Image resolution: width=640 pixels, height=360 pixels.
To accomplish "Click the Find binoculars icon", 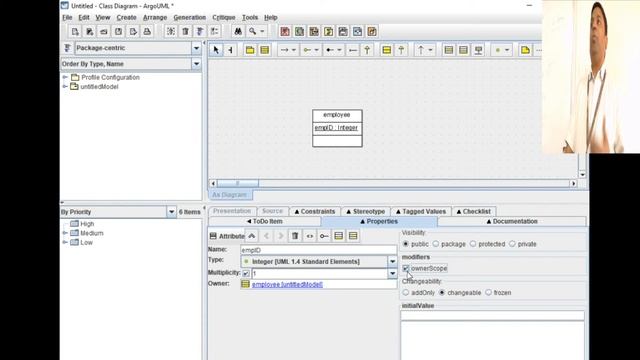I will pos(238,31).
